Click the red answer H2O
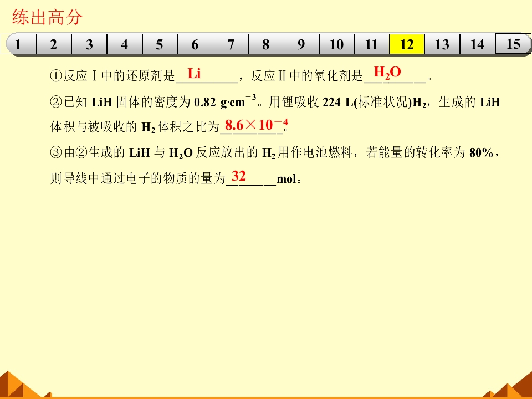 [387, 72]
